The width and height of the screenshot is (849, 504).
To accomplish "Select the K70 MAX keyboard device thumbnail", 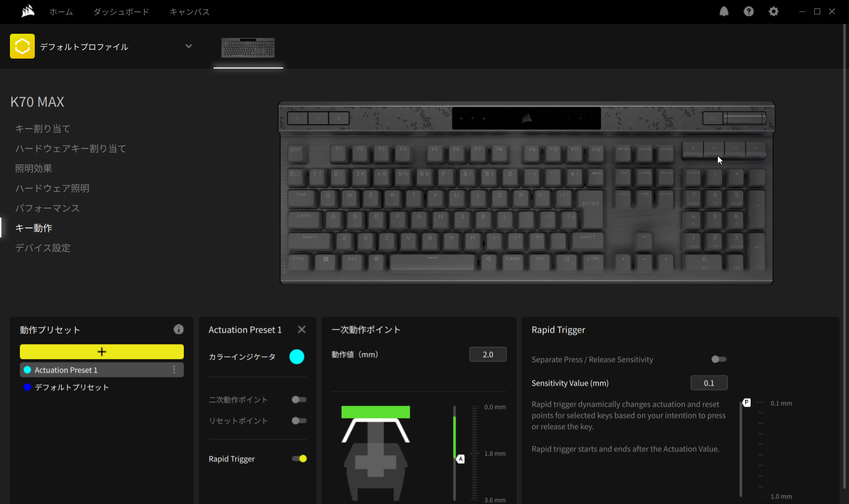I will pyautogui.click(x=248, y=48).
